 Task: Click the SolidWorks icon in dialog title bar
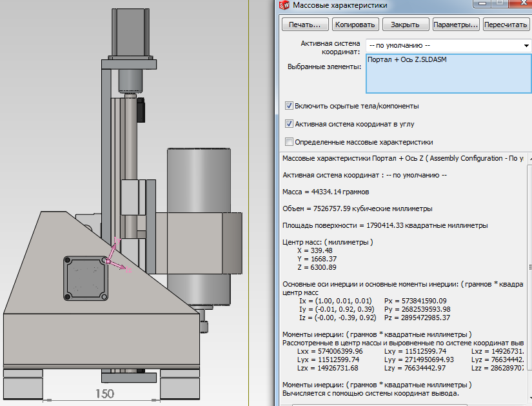284,6
